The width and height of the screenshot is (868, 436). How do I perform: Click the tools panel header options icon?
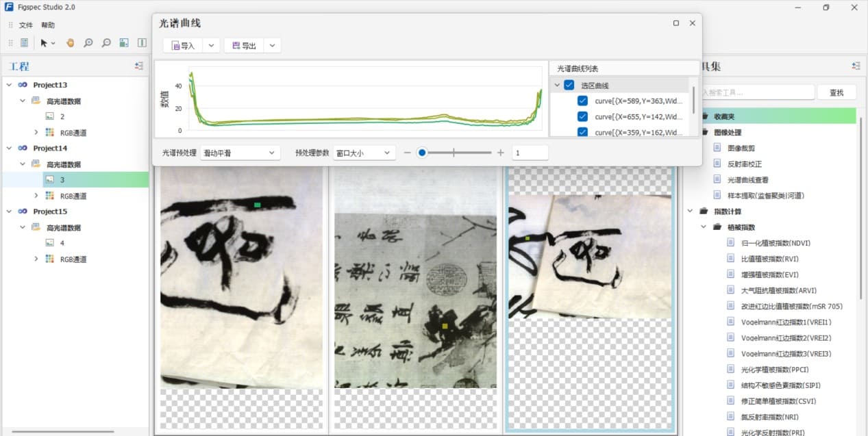click(x=856, y=66)
